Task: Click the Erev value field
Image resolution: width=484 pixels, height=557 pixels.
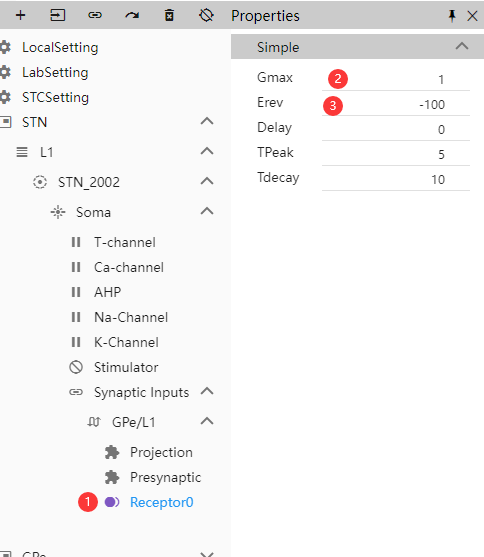Action: click(x=396, y=104)
